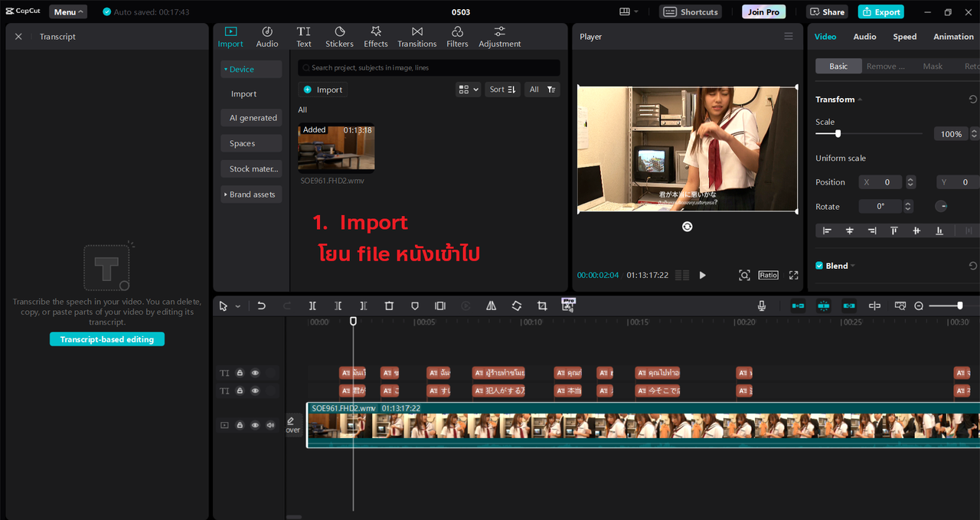The image size is (980, 520).
Task: Toggle main track magnet
Action: click(798, 306)
